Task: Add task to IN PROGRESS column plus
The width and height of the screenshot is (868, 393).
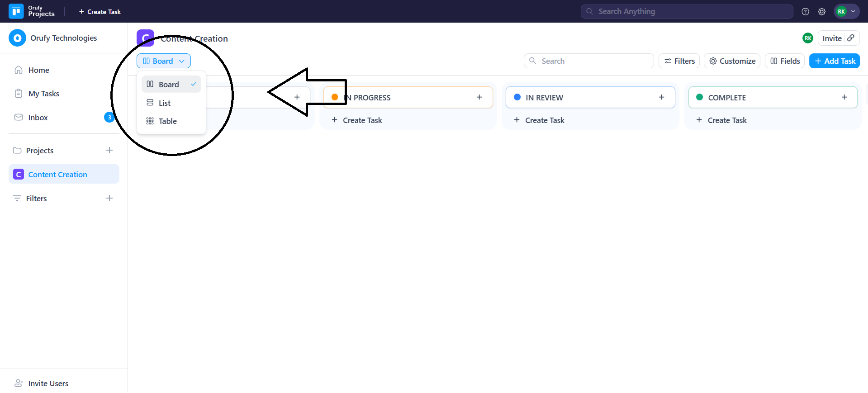Action: 479,97
